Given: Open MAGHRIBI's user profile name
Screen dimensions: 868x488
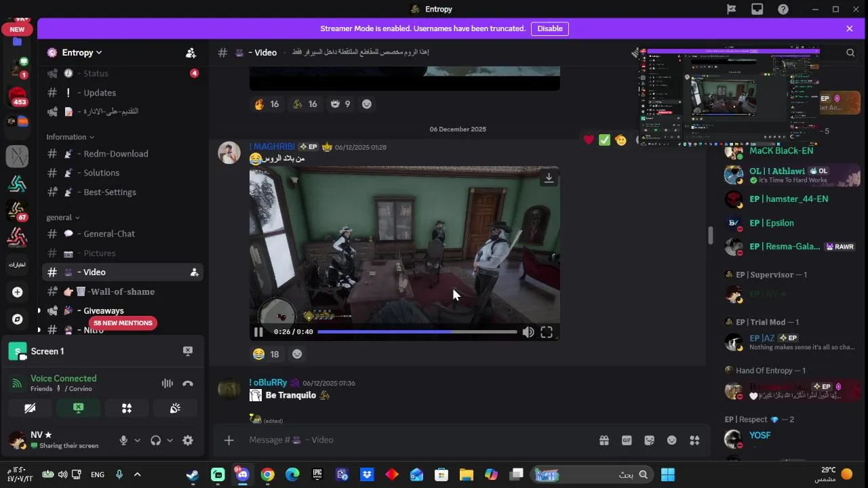Looking at the screenshot, I should pyautogui.click(x=272, y=147).
